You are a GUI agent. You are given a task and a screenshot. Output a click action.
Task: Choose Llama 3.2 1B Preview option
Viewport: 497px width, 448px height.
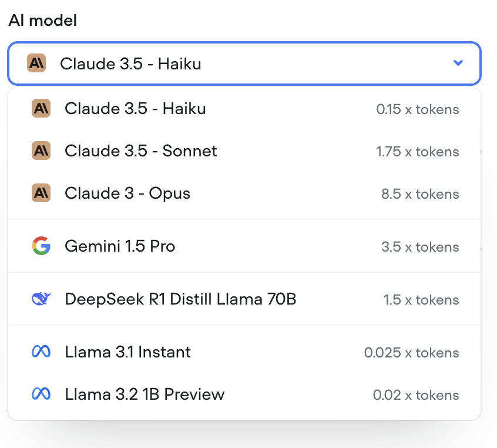point(244,394)
